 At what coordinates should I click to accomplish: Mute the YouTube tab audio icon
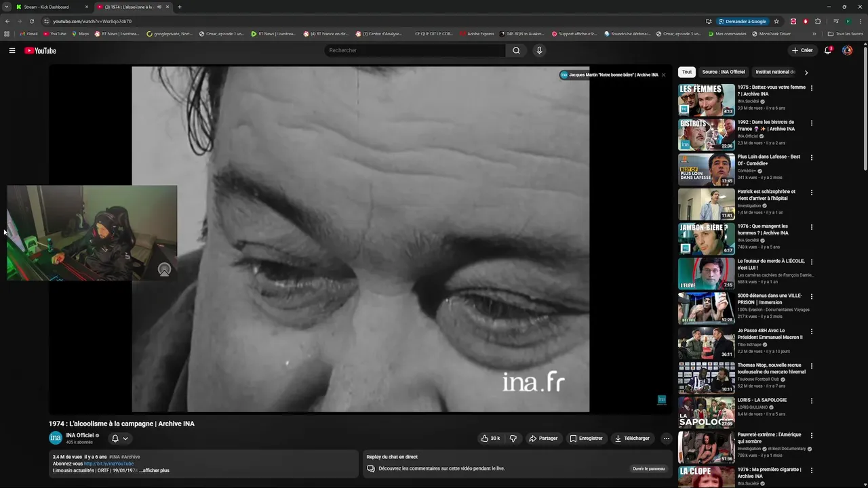[x=159, y=7]
